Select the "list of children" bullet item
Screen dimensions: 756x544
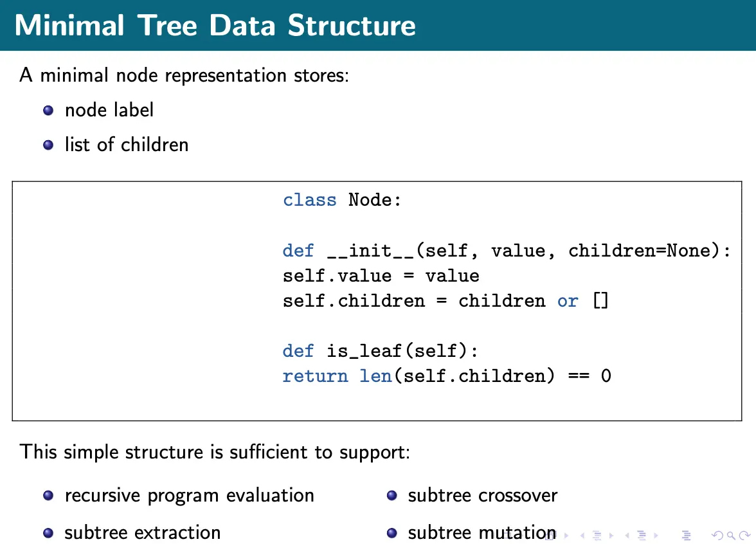pos(127,145)
